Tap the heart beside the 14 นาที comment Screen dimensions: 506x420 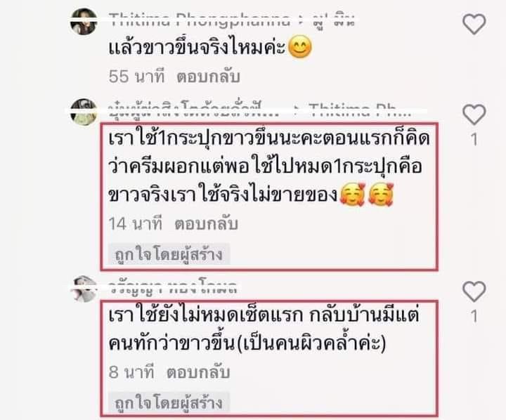(474, 114)
